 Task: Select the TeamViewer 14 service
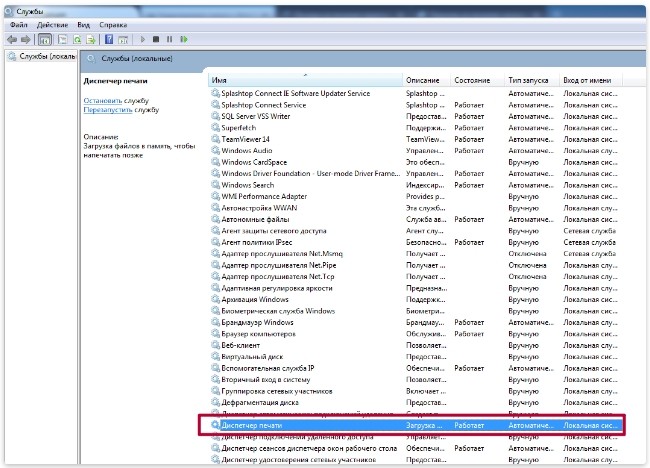pyautogui.click(x=416, y=139)
